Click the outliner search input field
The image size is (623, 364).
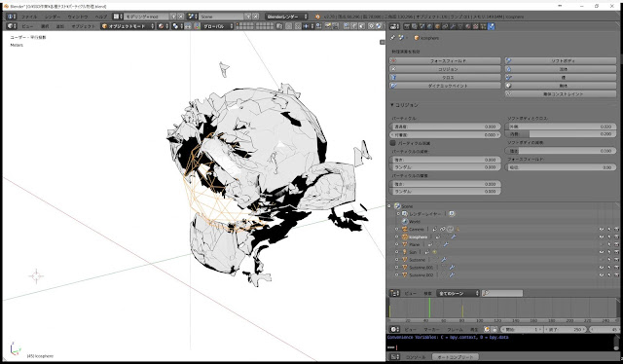[x=502, y=293]
